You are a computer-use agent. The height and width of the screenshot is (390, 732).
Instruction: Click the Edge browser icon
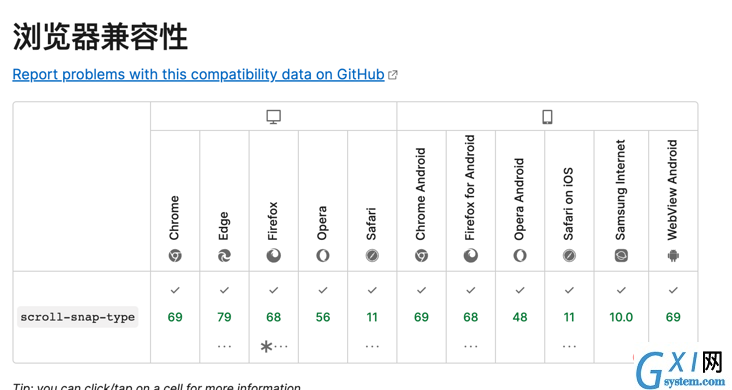click(x=224, y=255)
